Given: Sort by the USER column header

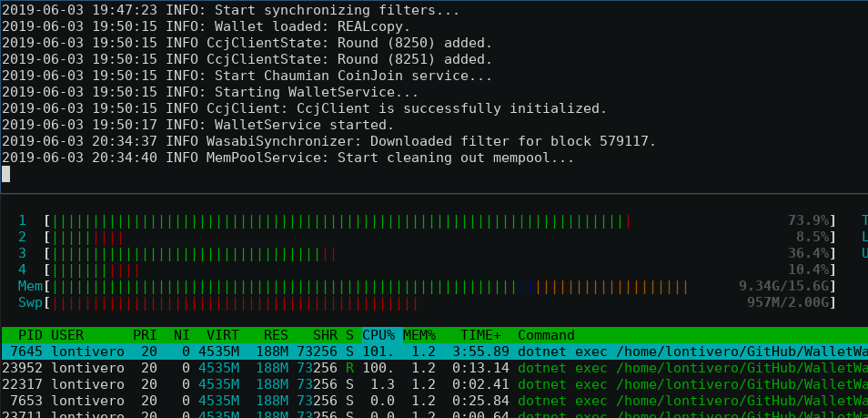Looking at the screenshot, I should (67, 335).
